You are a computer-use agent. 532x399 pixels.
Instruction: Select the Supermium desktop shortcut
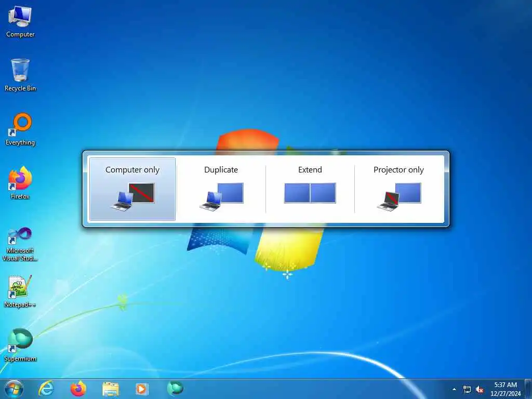(20, 345)
